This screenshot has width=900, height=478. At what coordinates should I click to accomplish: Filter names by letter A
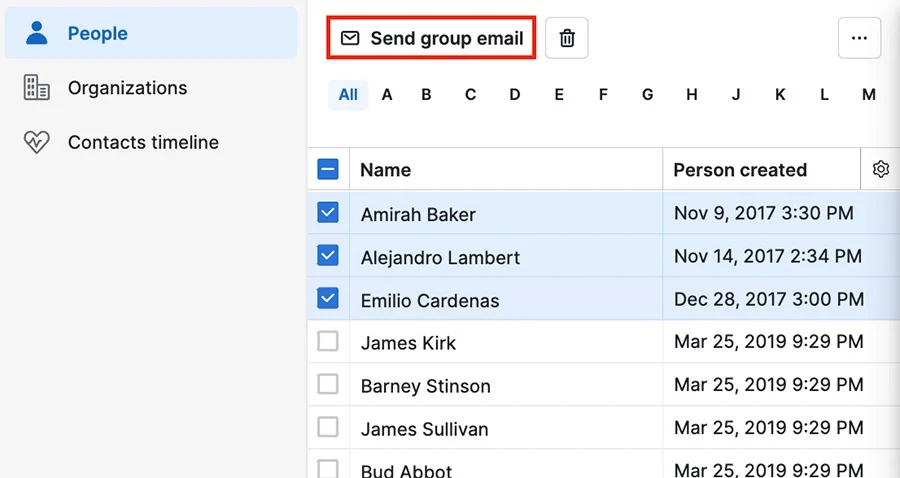(x=387, y=94)
